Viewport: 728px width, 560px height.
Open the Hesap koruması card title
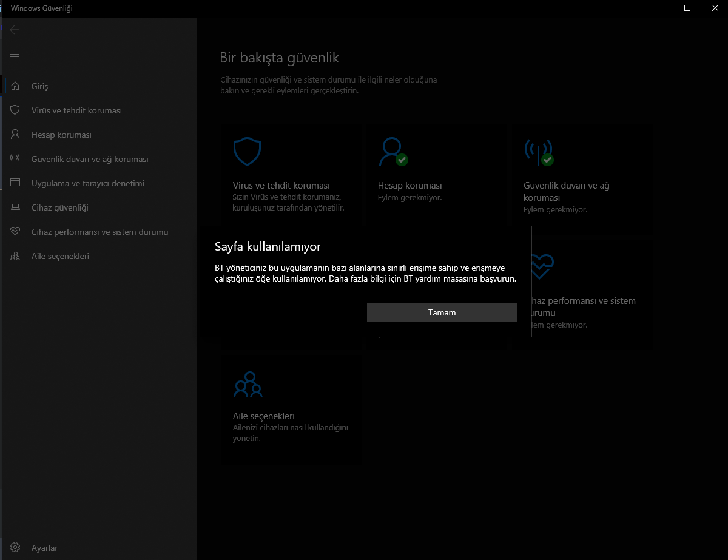409,186
